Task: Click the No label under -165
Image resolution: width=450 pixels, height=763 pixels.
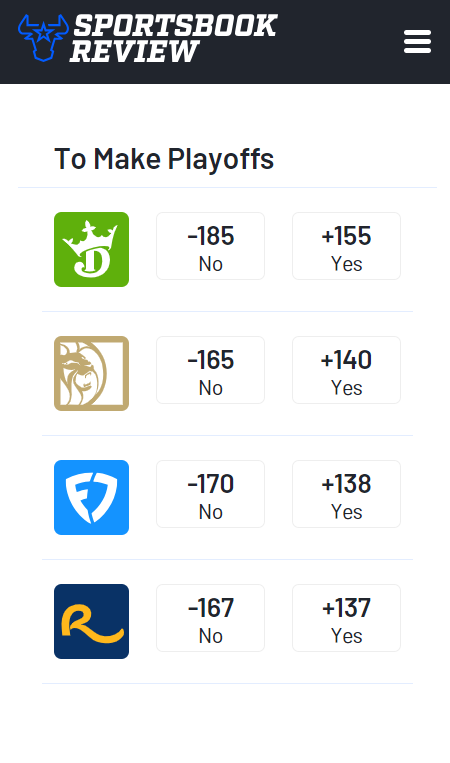Action: 211,388
